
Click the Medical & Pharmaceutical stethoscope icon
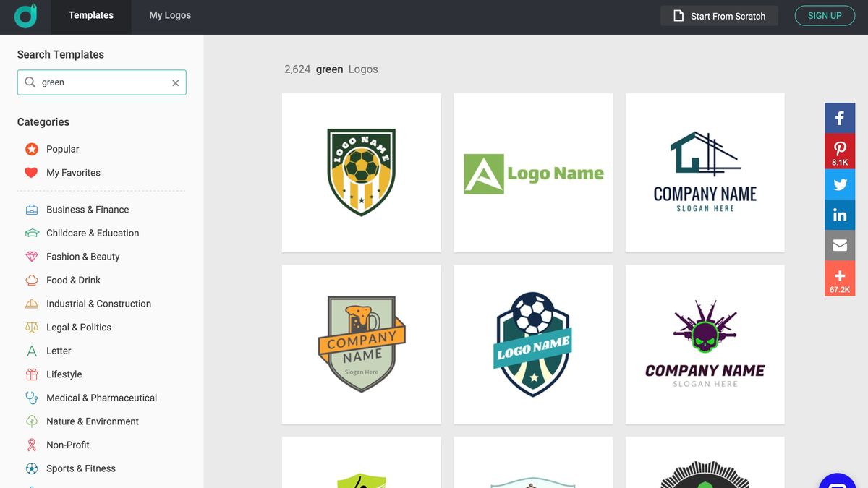click(x=32, y=398)
